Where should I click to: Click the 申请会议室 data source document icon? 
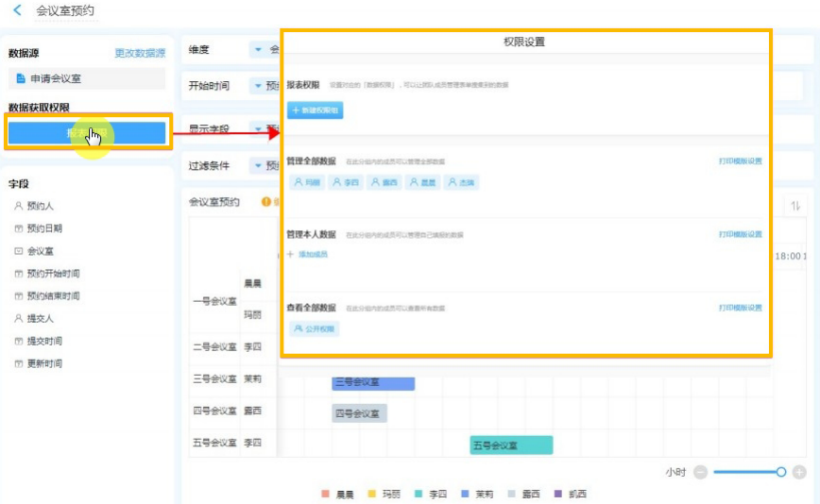pos(21,79)
